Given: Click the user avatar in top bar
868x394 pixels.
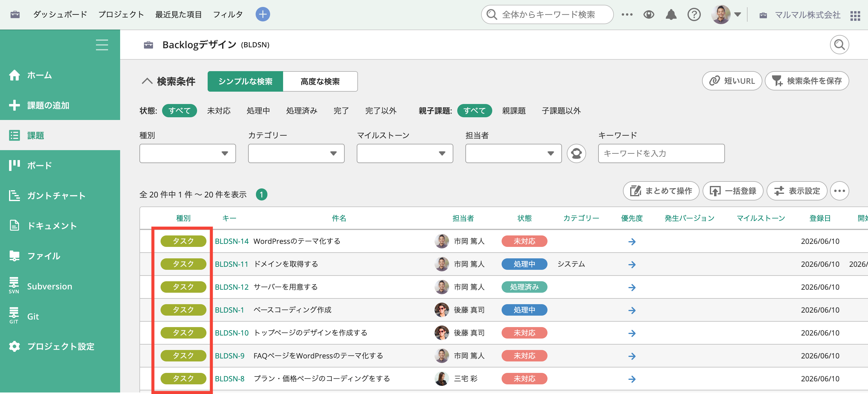Looking at the screenshot, I should tap(721, 14).
